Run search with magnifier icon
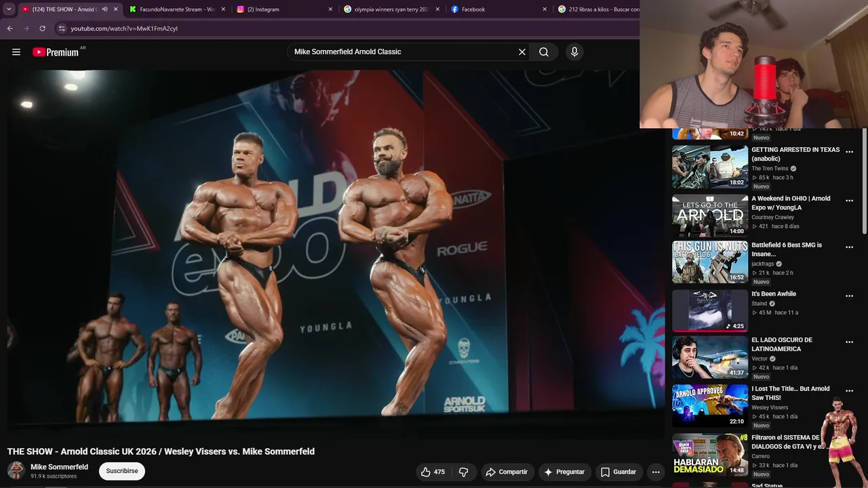This screenshot has height=488, width=868. click(544, 52)
